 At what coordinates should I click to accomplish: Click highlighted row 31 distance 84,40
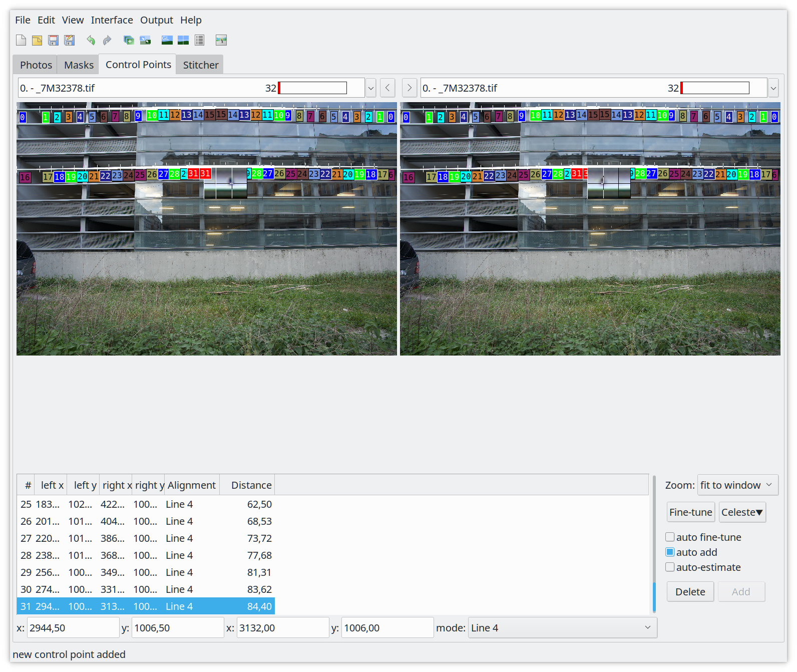tap(146, 606)
